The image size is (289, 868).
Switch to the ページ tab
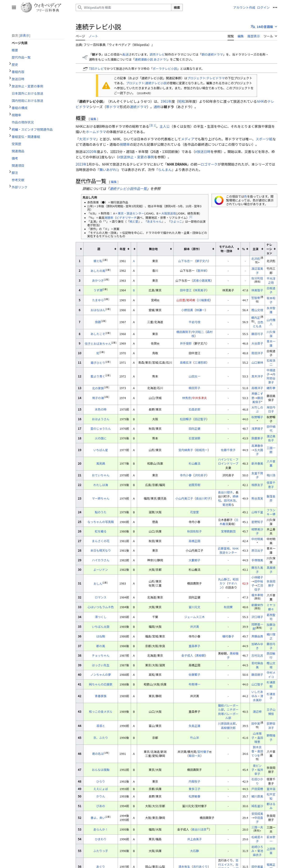point(80,36)
